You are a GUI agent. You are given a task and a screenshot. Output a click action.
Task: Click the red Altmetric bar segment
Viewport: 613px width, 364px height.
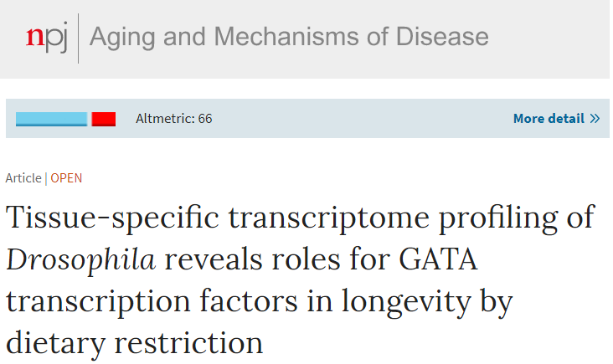click(x=104, y=119)
